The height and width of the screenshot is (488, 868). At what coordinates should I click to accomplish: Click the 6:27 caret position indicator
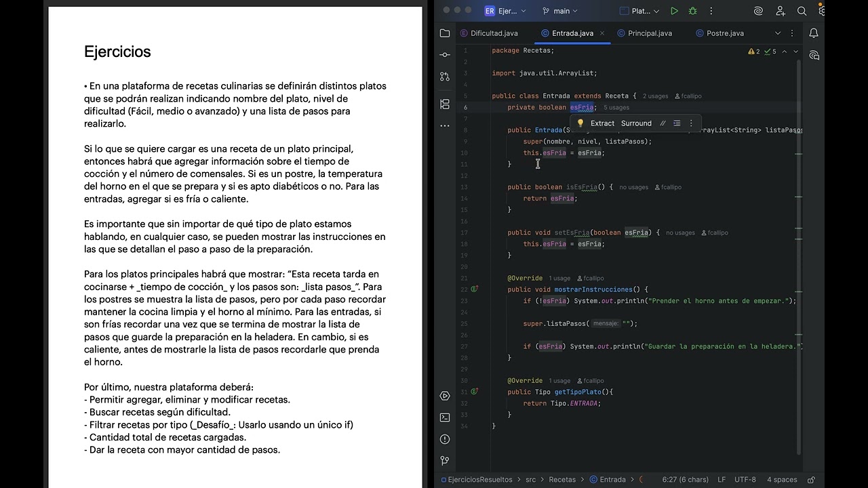coord(684,479)
